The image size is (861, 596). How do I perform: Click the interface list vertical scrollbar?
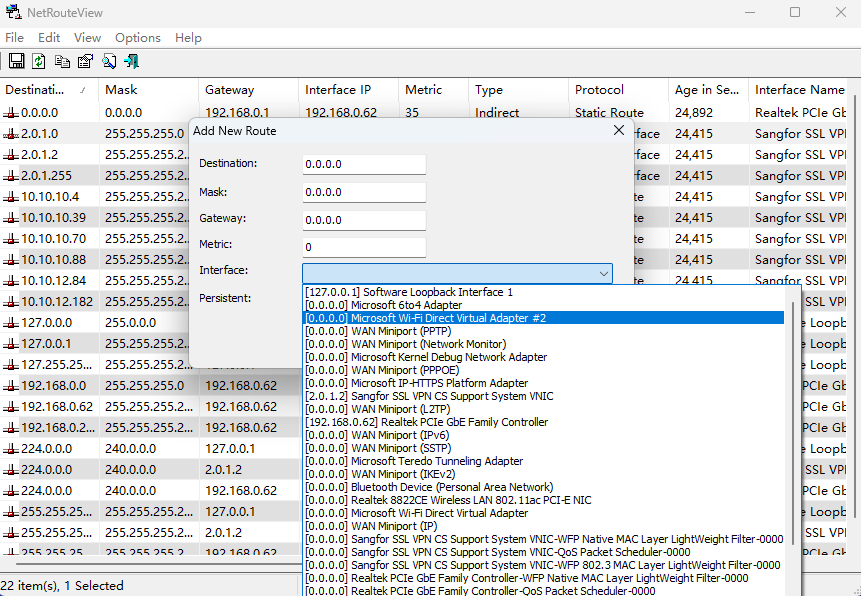tap(795, 420)
